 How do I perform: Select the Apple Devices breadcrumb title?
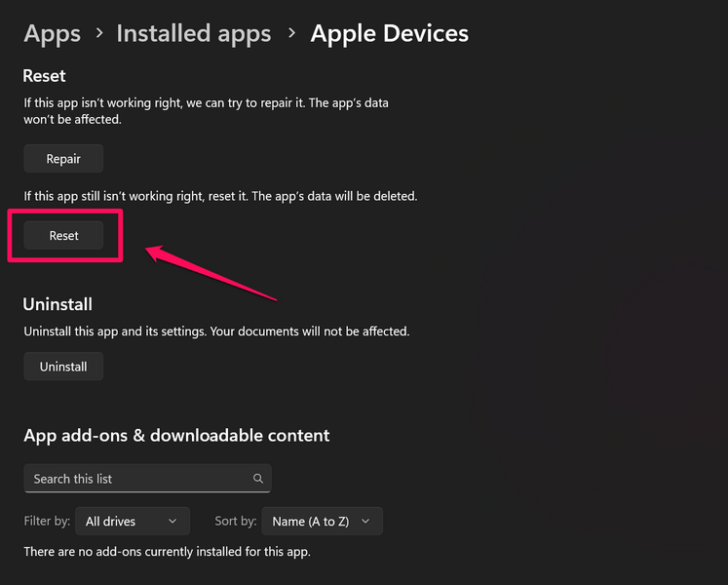(x=389, y=34)
